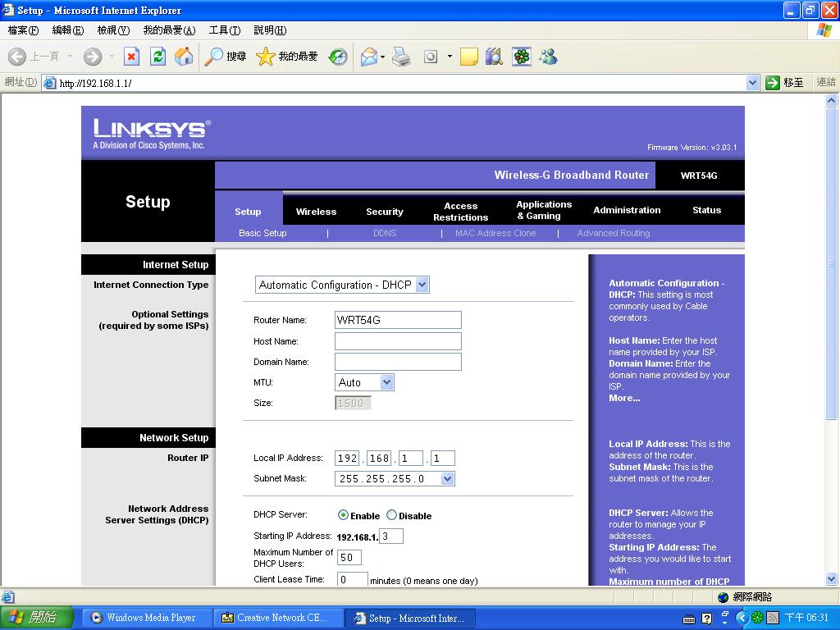Click the yellow Discuss note icon
This screenshot has height=630, width=840.
pos(468,57)
